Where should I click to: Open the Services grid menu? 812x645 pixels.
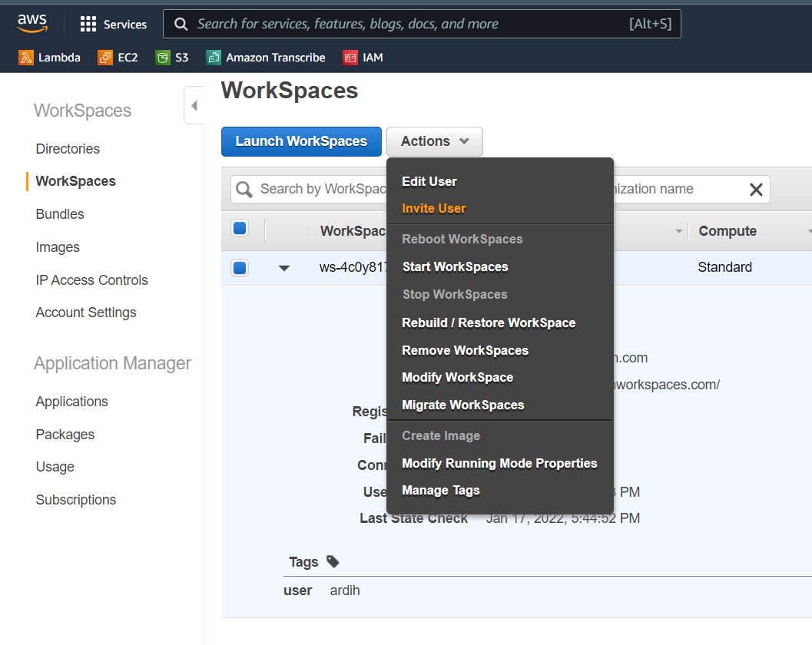(88, 24)
